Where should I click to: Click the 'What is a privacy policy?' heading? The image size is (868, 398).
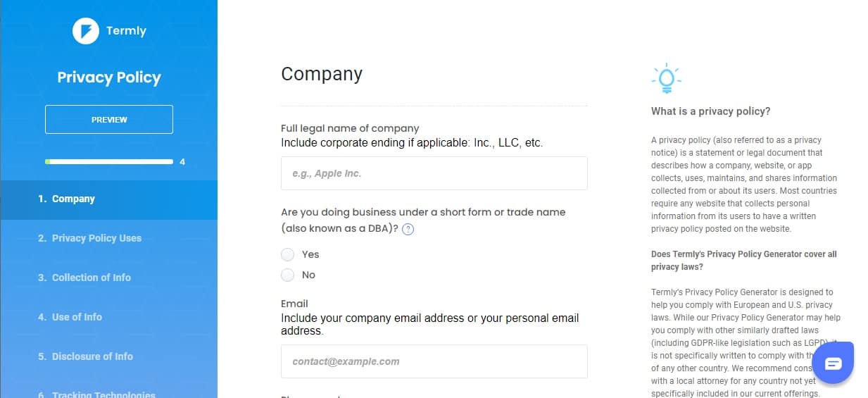coord(710,111)
